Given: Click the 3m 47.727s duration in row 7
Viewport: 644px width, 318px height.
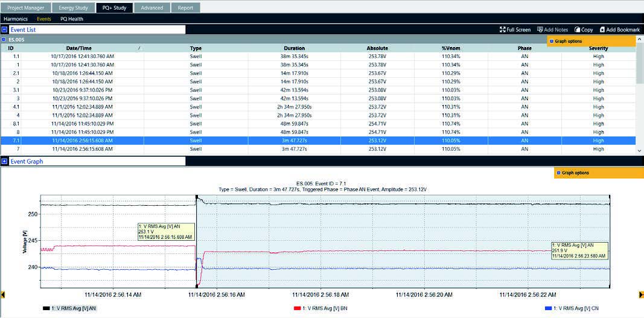Looking at the screenshot, I should (294, 149).
